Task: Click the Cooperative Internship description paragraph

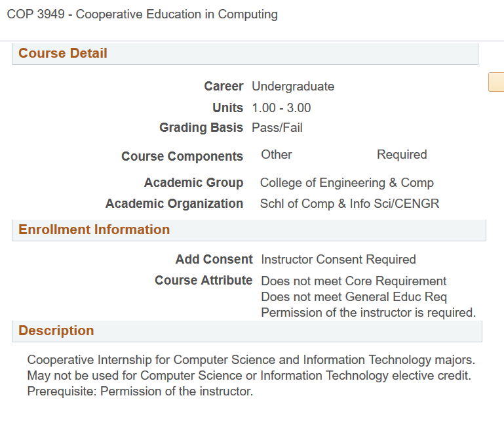Action: [x=250, y=376]
